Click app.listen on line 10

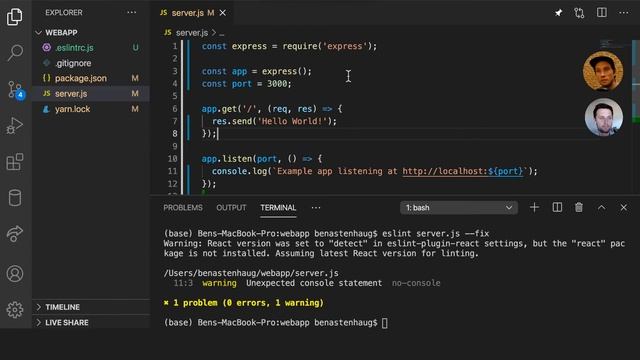(227, 159)
